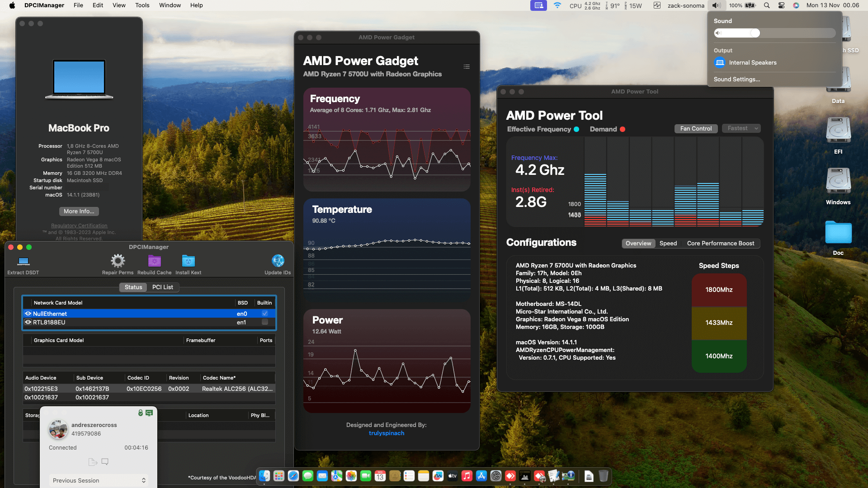The image size is (868, 488).
Task: Open the Regulatory Certification link
Action: coord(79,225)
